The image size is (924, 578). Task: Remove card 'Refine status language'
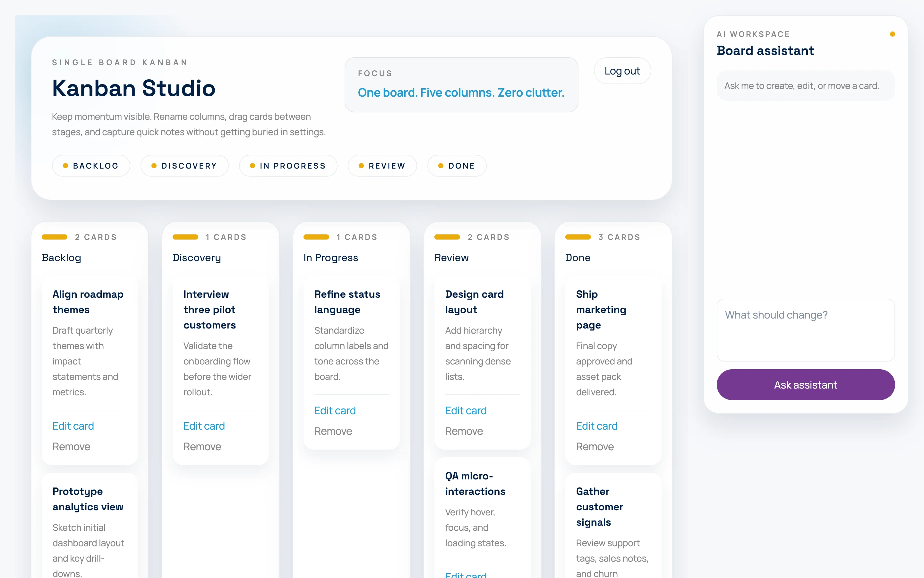(x=333, y=431)
